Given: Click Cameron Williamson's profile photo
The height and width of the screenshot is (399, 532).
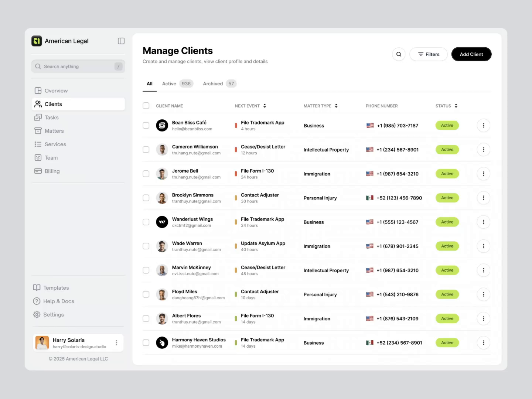Looking at the screenshot, I should click(x=162, y=150).
